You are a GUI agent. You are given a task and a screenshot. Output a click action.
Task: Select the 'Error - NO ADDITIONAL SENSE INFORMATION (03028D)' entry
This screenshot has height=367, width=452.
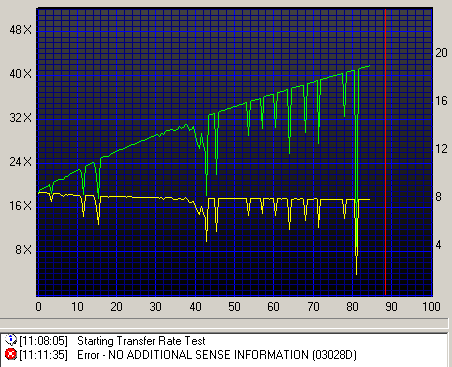coord(217,355)
